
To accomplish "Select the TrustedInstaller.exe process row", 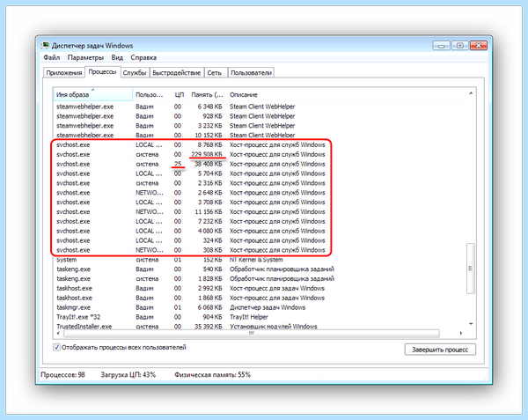I will (260, 327).
